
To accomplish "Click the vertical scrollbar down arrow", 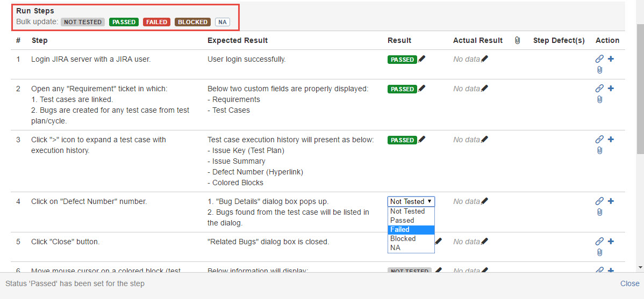I will pos(639,267).
